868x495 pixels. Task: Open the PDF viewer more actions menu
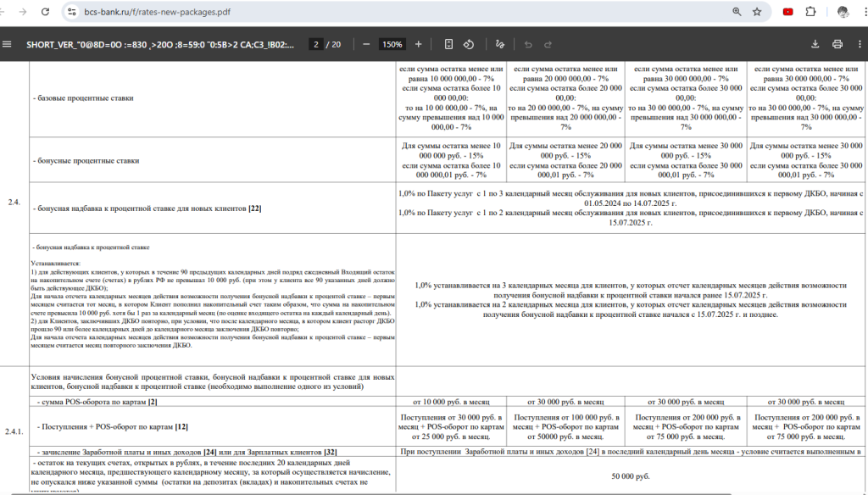click(860, 44)
